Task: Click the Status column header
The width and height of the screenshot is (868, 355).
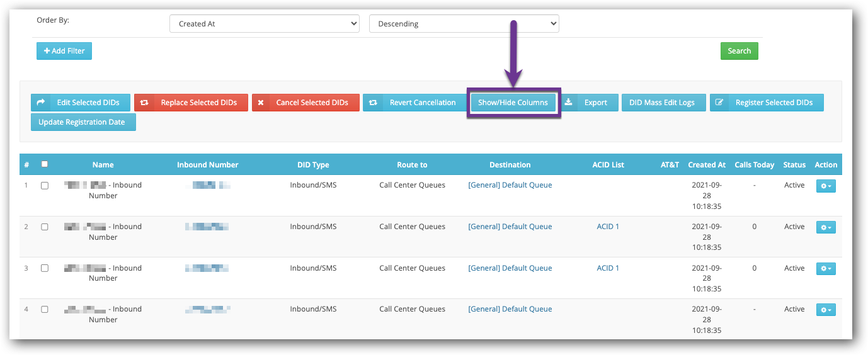Action: [x=794, y=165]
